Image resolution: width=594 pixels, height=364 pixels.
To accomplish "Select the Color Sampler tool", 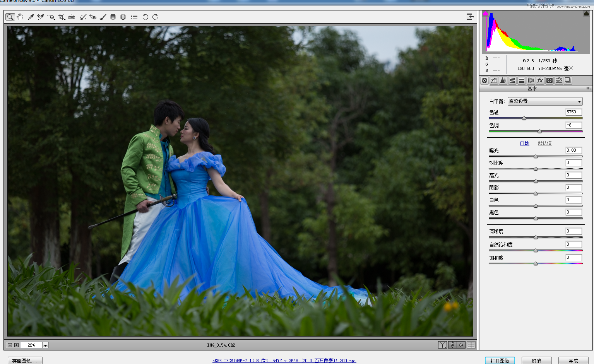I will point(41,17).
